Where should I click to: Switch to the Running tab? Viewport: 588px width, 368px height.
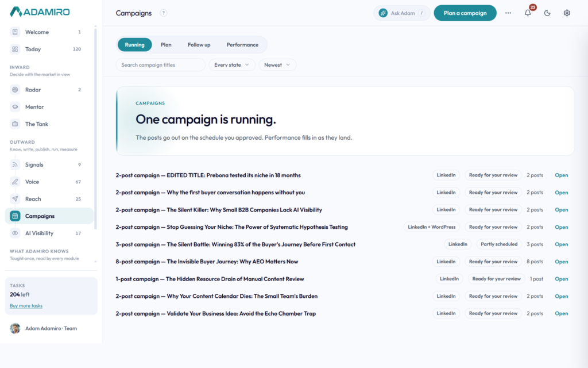134,45
